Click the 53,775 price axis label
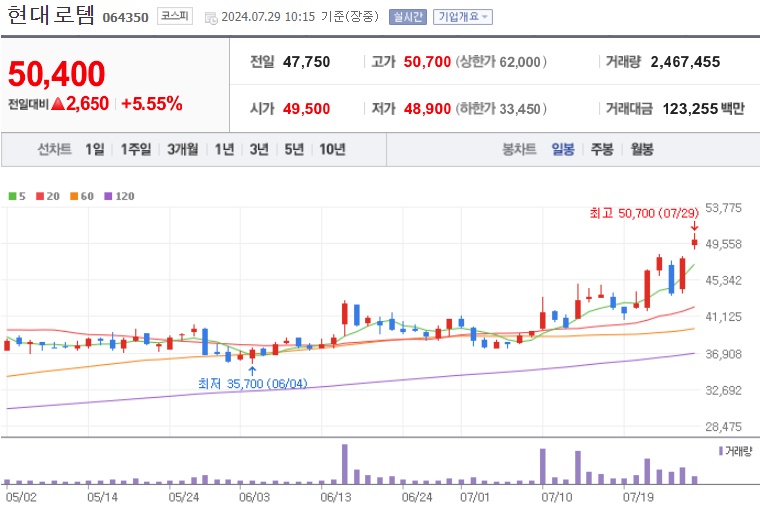 click(x=723, y=208)
